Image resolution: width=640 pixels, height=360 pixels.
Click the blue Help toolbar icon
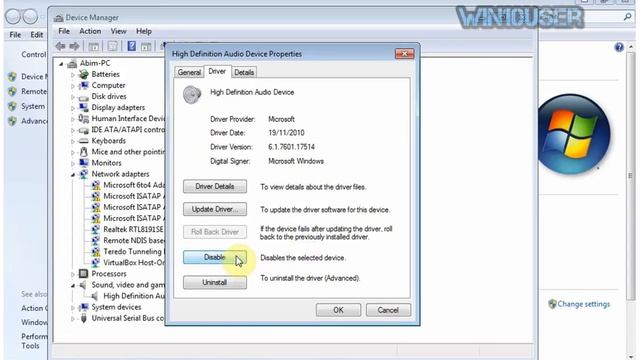(131, 46)
